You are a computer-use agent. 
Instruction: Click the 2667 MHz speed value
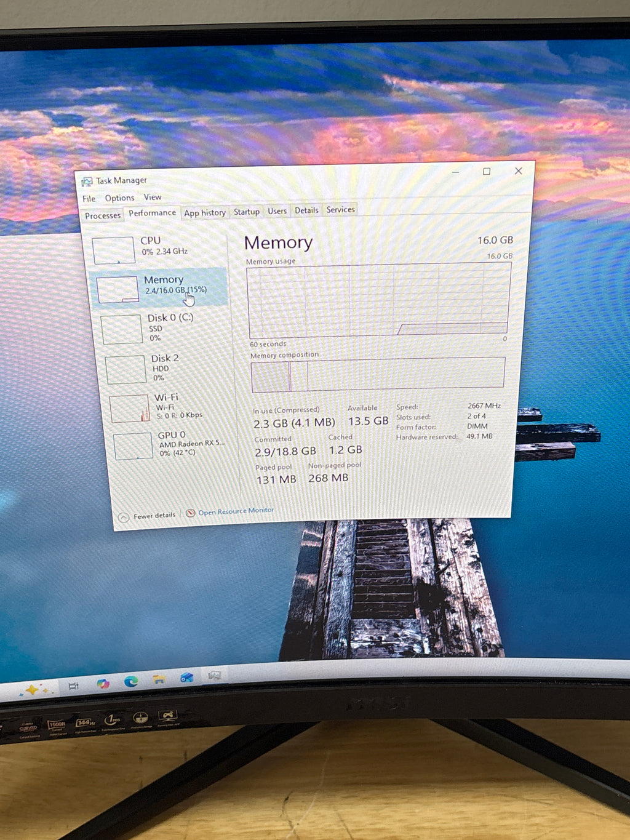pyautogui.click(x=484, y=406)
